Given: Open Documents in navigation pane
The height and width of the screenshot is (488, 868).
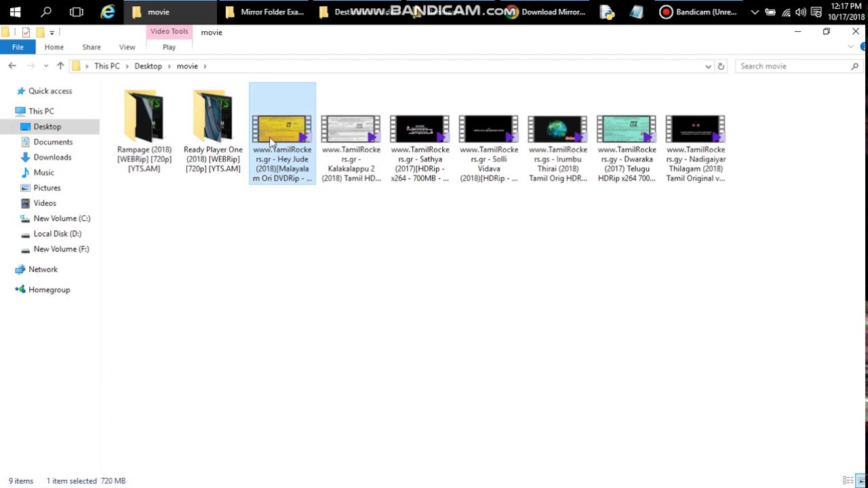Looking at the screenshot, I should click(x=53, y=142).
